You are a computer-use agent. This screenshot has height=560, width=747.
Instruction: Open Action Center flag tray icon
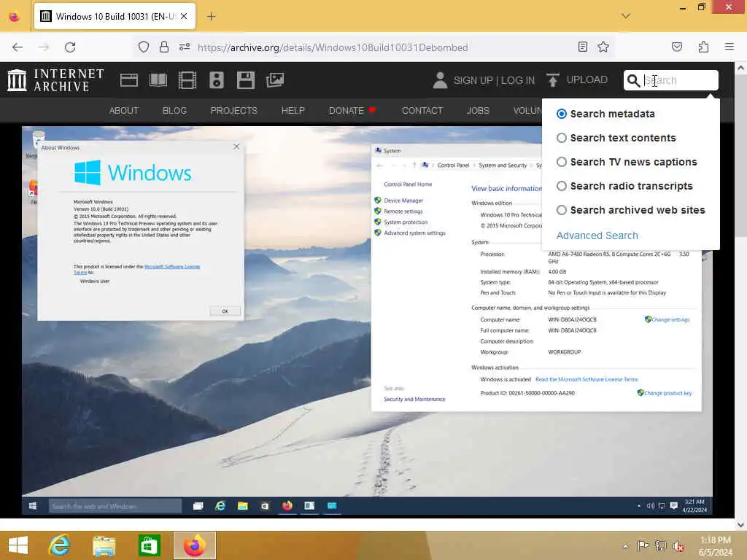tap(643, 545)
